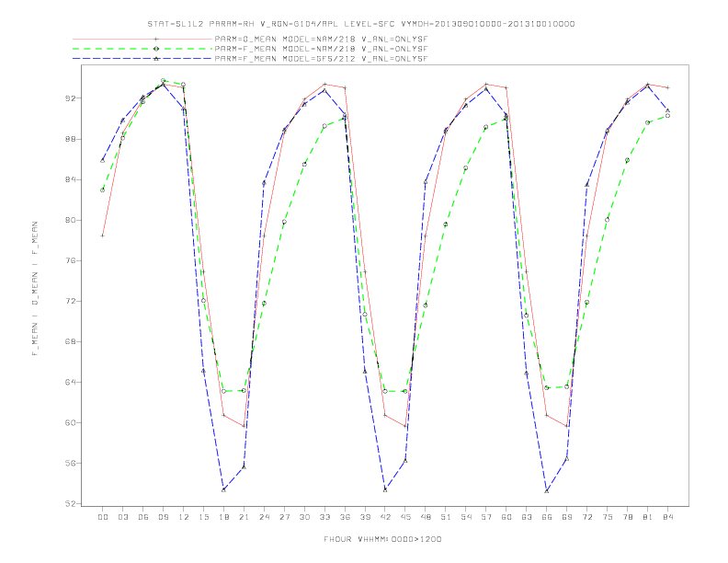Click x-axis forecast hour label 15
The width and height of the screenshot is (728, 563).
click(203, 517)
